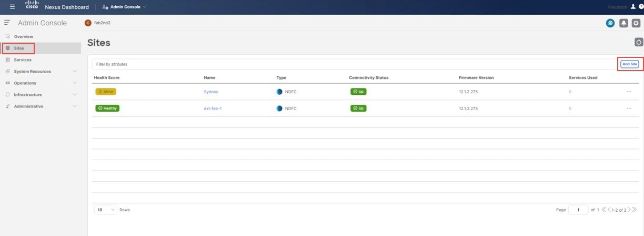The height and width of the screenshot is (236, 644).
Task: Sort by Firmware Version column
Action: point(476,77)
